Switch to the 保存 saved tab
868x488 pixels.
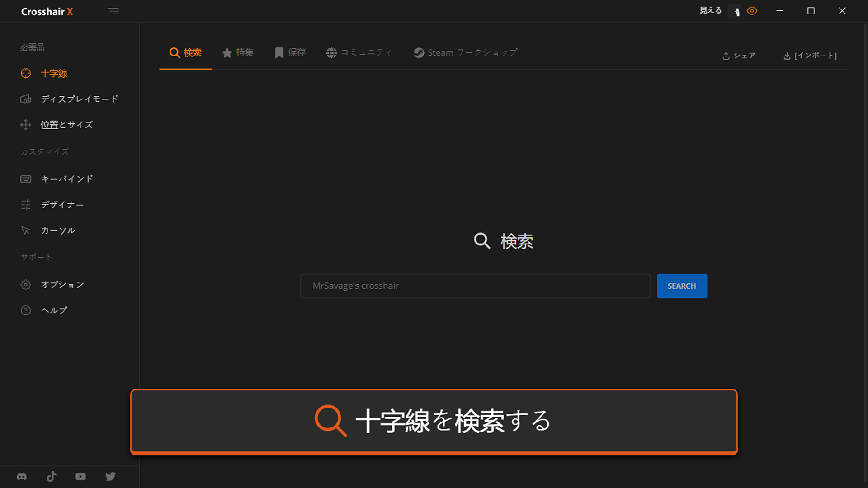pos(290,53)
